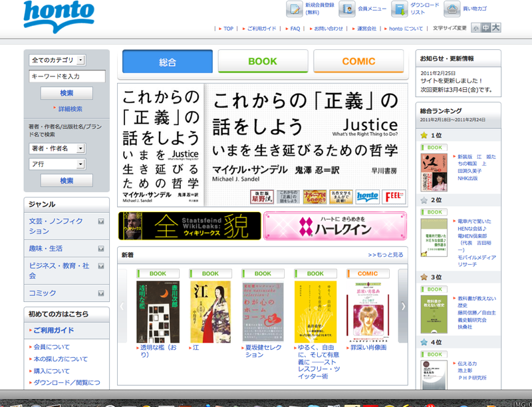Open rank 1 新装版 江 link
Screen dimensions: 532x407
click(477, 160)
